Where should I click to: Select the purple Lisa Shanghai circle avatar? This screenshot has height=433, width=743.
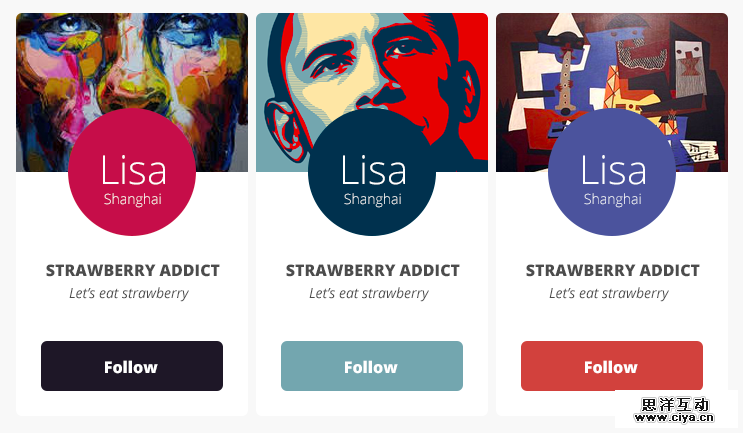612,172
